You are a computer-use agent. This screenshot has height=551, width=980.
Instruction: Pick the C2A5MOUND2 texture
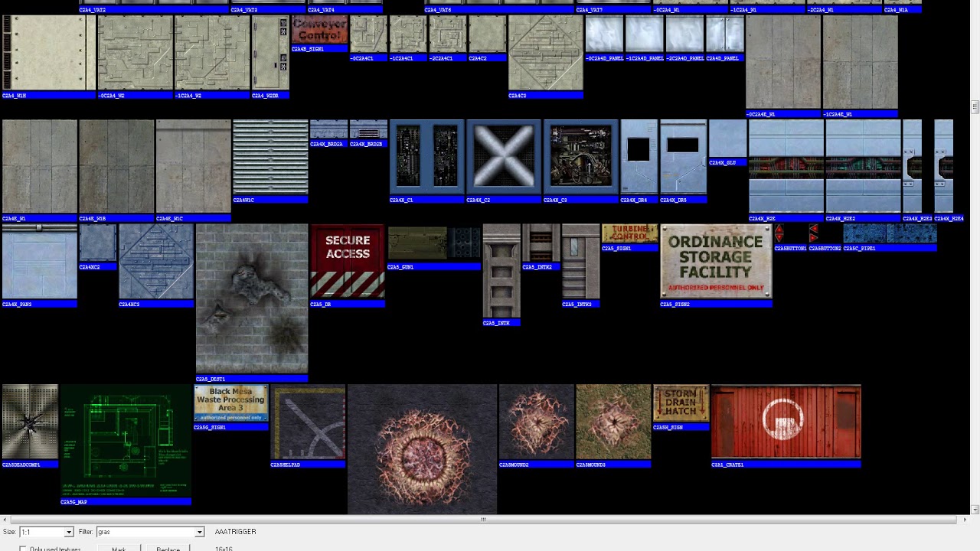pyautogui.click(x=536, y=422)
